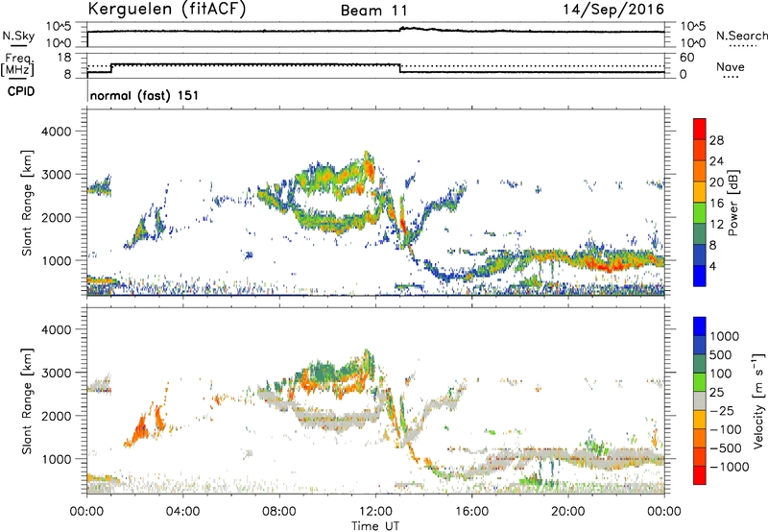Click the '3000' tick in Velocity panel
The height and width of the screenshot is (532, 768).
(x=57, y=373)
